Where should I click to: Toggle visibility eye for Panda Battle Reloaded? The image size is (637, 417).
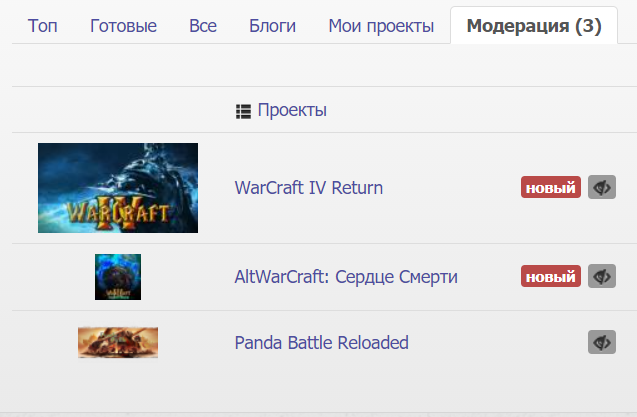click(602, 342)
